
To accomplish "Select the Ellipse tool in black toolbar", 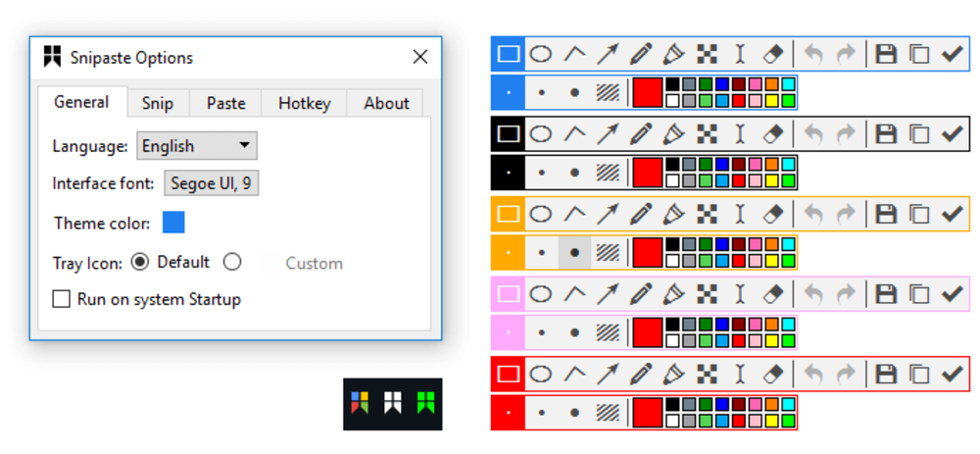I will [541, 133].
